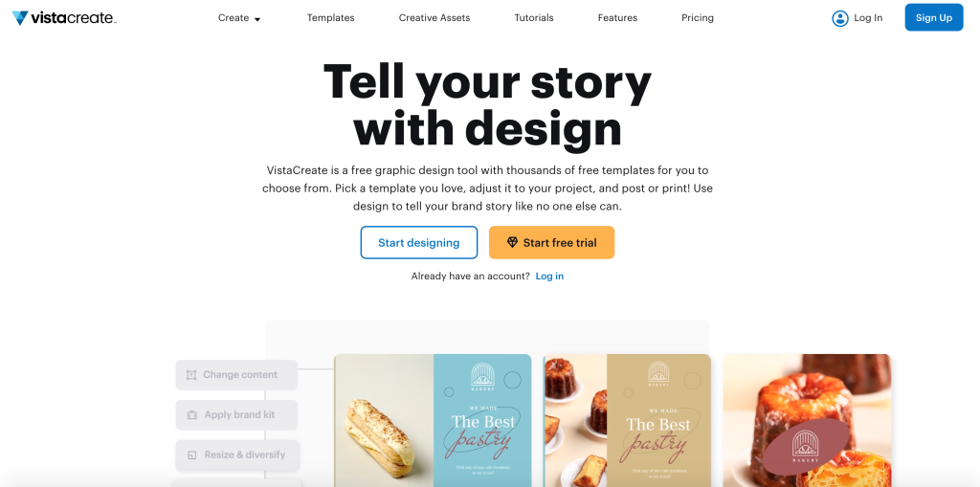Screen dimensions: 980x487
Task: Go to Creative Assets page
Action: 434,18
